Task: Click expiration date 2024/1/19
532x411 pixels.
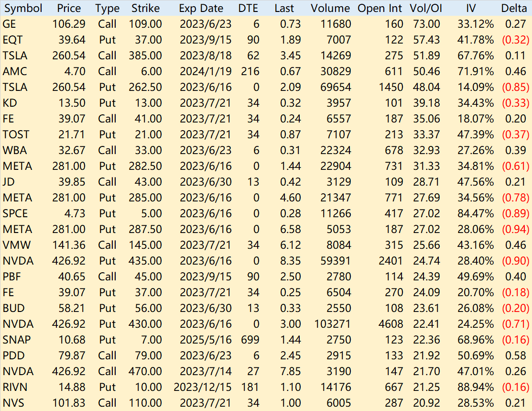Action: click(206, 71)
